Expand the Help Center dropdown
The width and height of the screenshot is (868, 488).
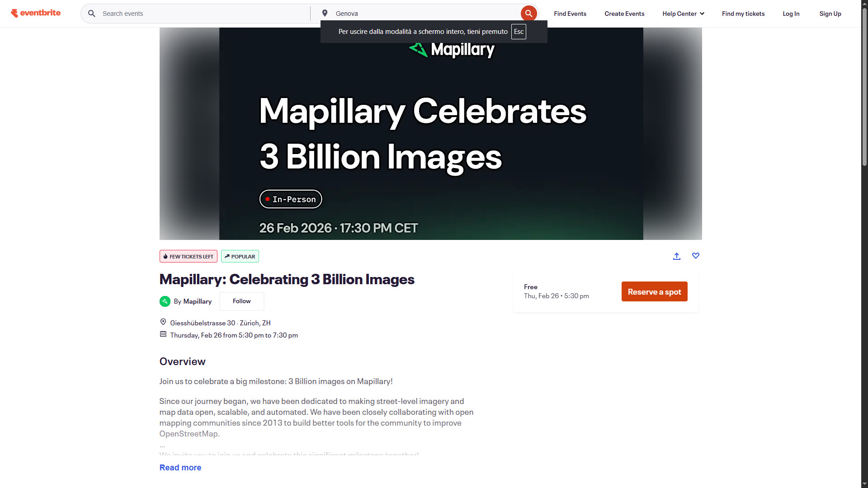[x=683, y=14]
